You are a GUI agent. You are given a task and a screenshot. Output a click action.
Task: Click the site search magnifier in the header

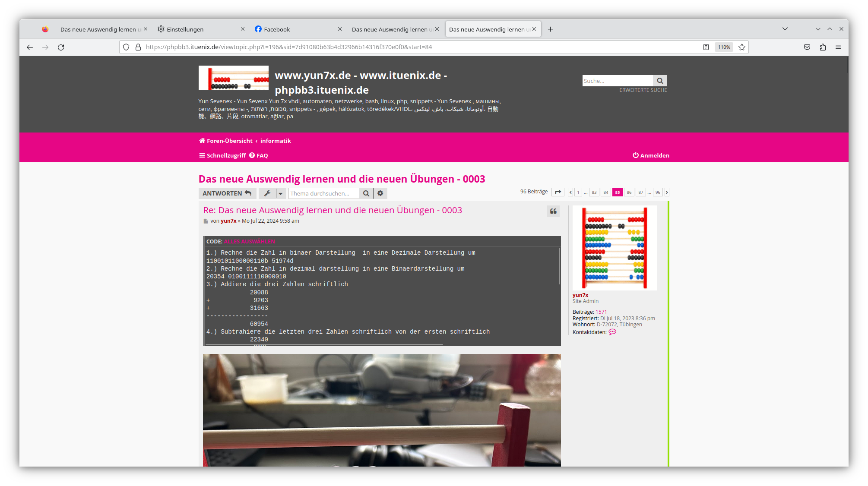coord(660,80)
